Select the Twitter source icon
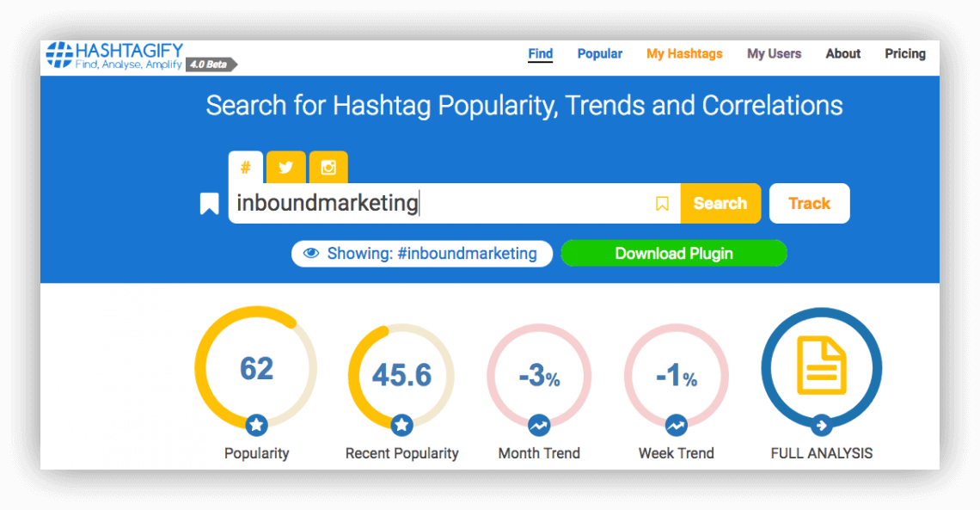Viewport: 980px width, 510px height. tap(285, 167)
